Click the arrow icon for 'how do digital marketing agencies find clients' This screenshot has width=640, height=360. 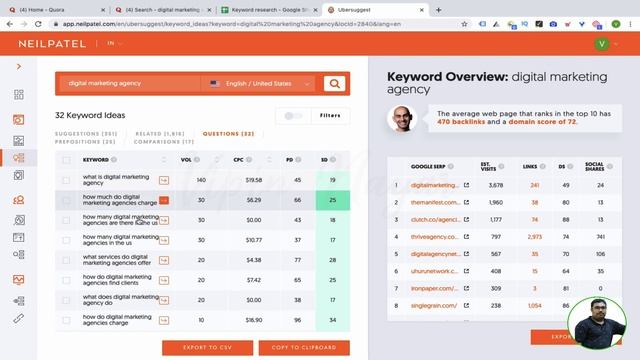[164, 280]
